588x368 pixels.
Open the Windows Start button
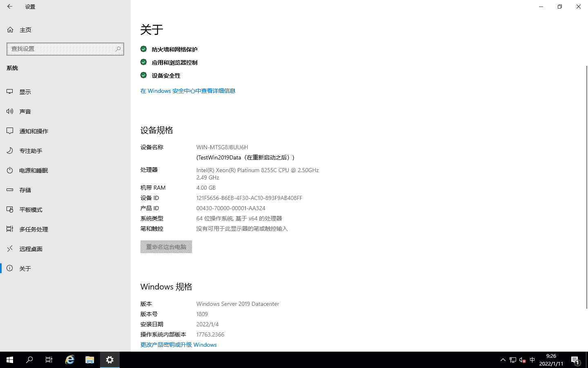(x=10, y=360)
